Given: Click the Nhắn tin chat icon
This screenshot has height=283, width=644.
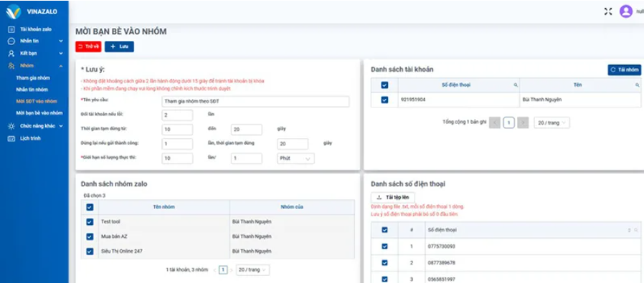Looking at the screenshot, I should pyautogui.click(x=11, y=42).
